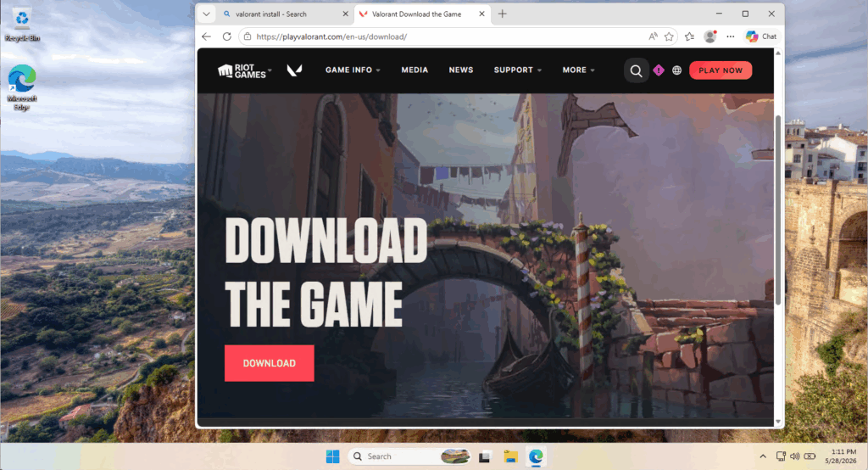Open the MEDIA nav item
Image resolution: width=868 pixels, height=470 pixels.
pos(415,70)
